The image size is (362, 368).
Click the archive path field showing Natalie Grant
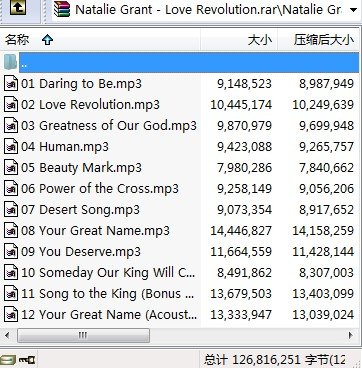[205, 10]
